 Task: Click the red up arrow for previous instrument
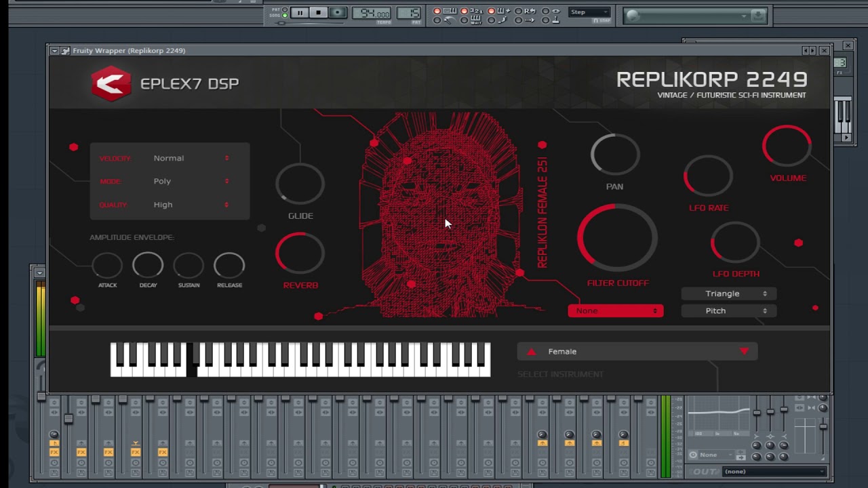(531, 352)
